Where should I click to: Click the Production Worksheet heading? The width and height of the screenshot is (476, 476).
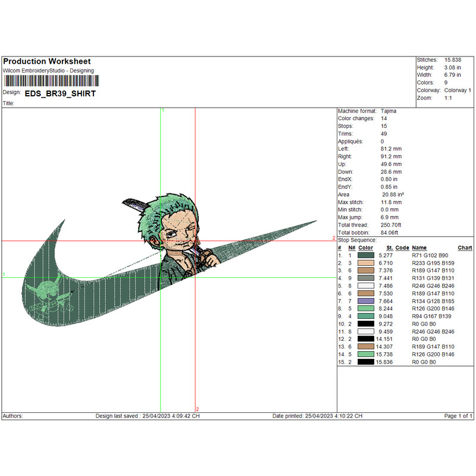(x=47, y=61)
